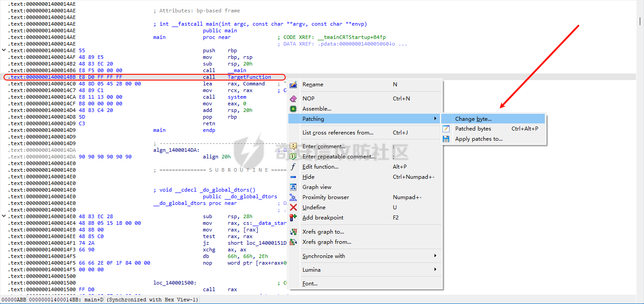
Task: Click the Add breakpoint icon
Action: click(x=293, y=218)
